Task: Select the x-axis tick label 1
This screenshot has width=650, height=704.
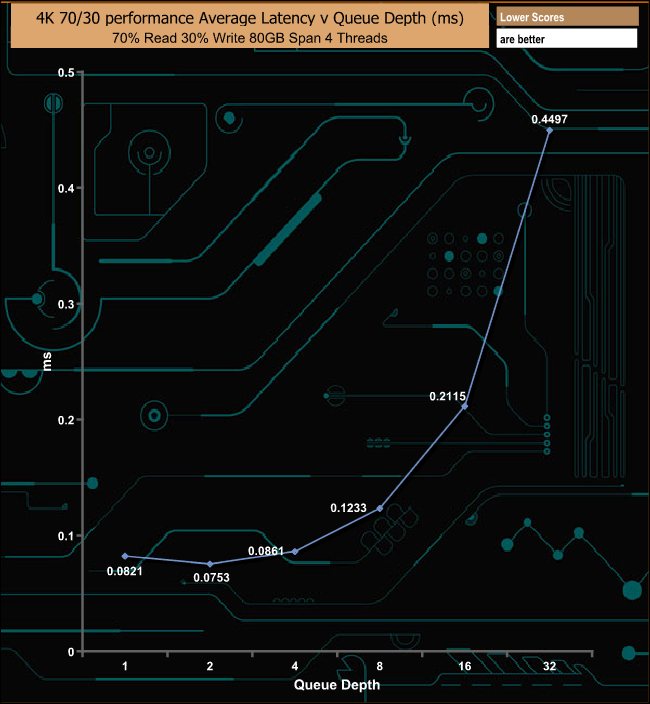Action: 125,666
